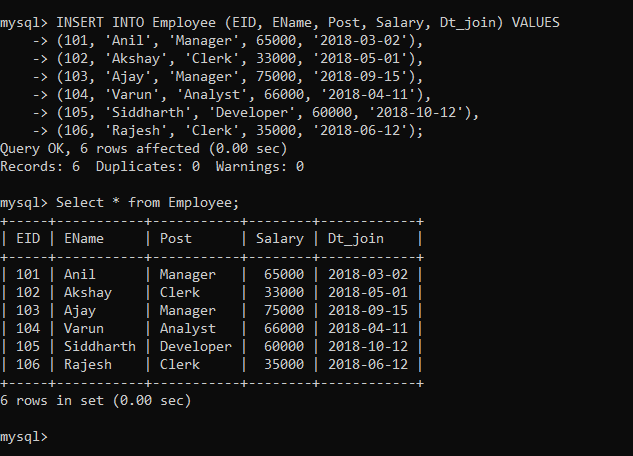Click the Dt_join column header in the result table
Viewport: 633px width, 456px height.
click(x=356, y=238)
